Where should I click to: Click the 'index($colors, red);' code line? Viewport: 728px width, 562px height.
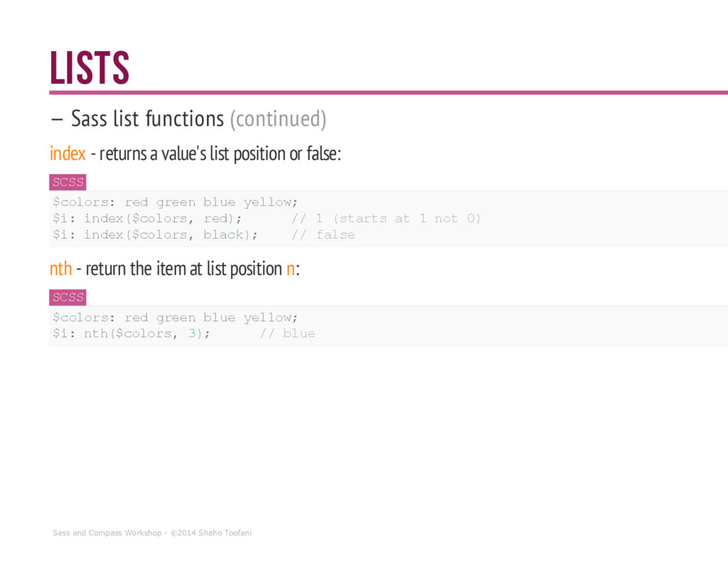[147, 219]
